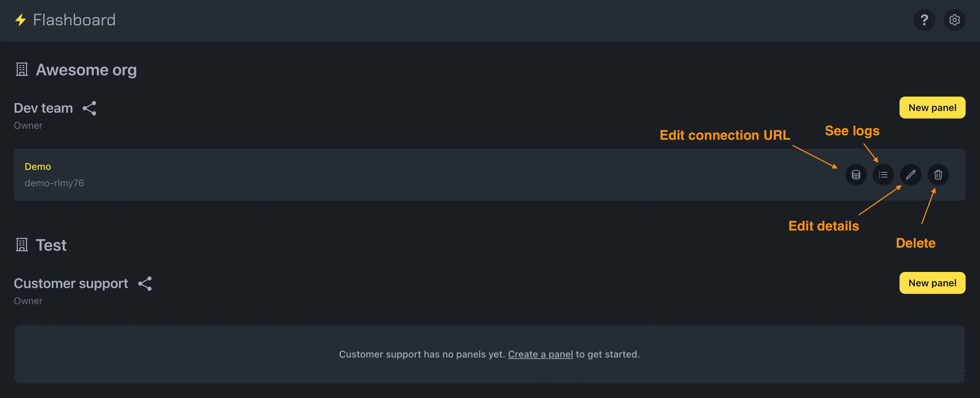The width and height of the screenshot is (980, 398).
Task: Click the Customer support heading
Action: (71, 283)
